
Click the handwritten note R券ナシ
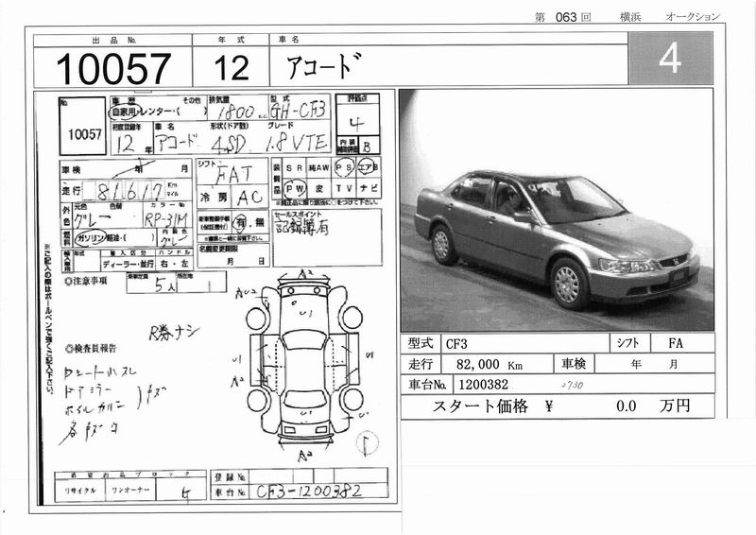[174, 332]
